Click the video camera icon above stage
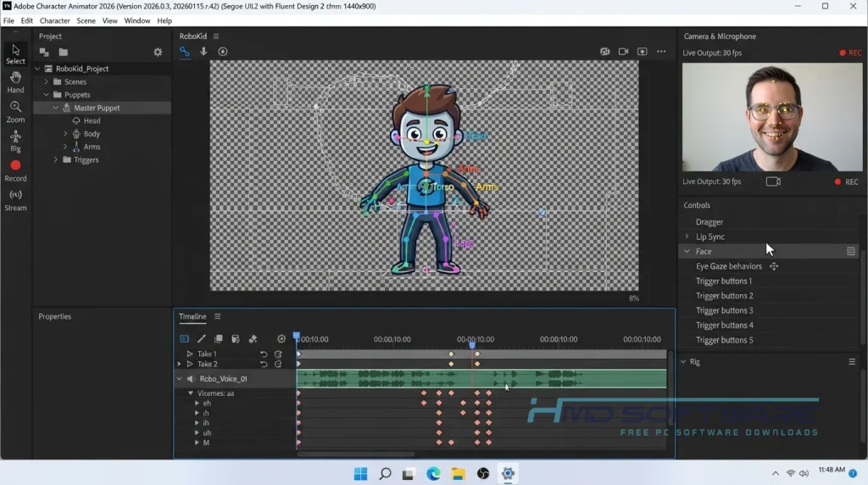 point(623,52)
